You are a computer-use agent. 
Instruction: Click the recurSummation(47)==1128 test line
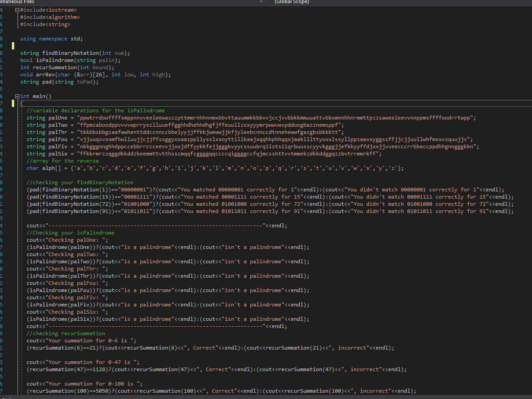[x=217, y=369]
